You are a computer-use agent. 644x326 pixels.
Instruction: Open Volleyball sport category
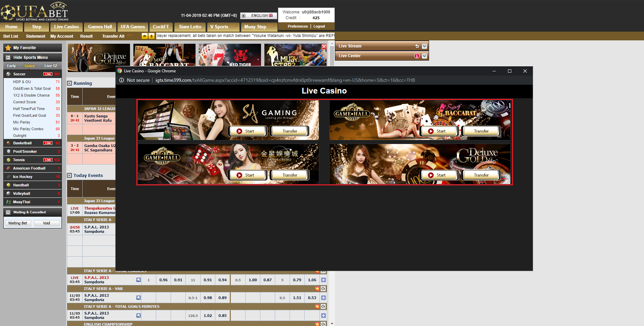point(33,193)
